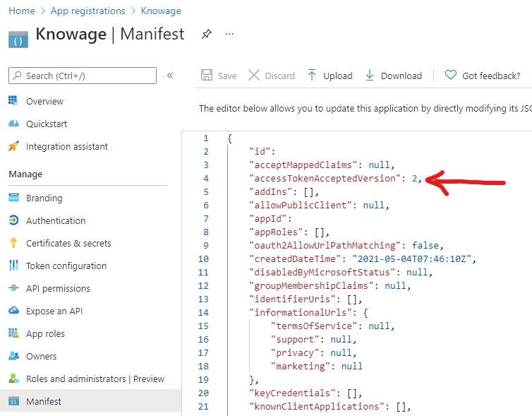Click the Authentication arrow icon

point(13,220)
